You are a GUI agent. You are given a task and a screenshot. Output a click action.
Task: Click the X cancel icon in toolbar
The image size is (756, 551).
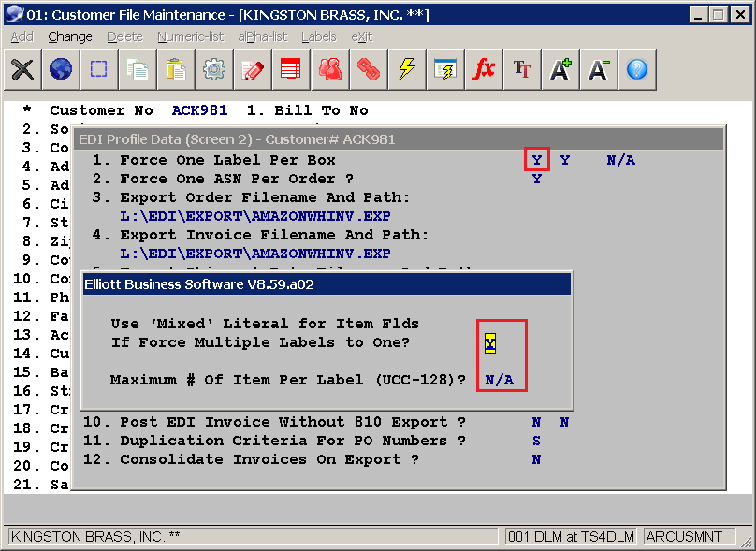tap(22, 69)
